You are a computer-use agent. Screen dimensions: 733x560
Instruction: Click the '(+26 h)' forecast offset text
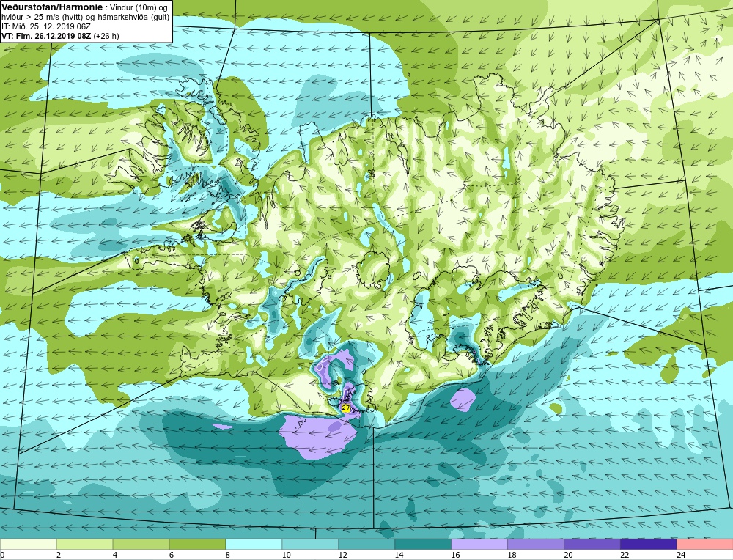tap(106, 36)
